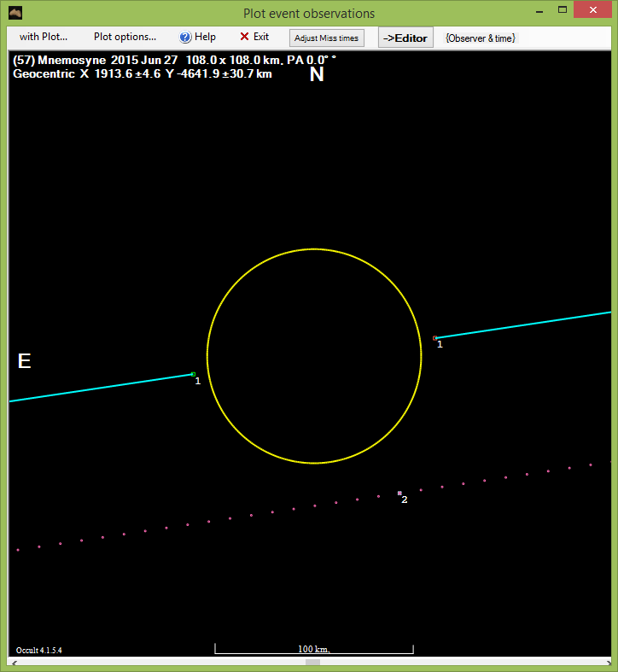The width and height of the screenshot is (618, 672).
Task: Click the '100 km.' scale bar label
Action: [x=314, y=649]
